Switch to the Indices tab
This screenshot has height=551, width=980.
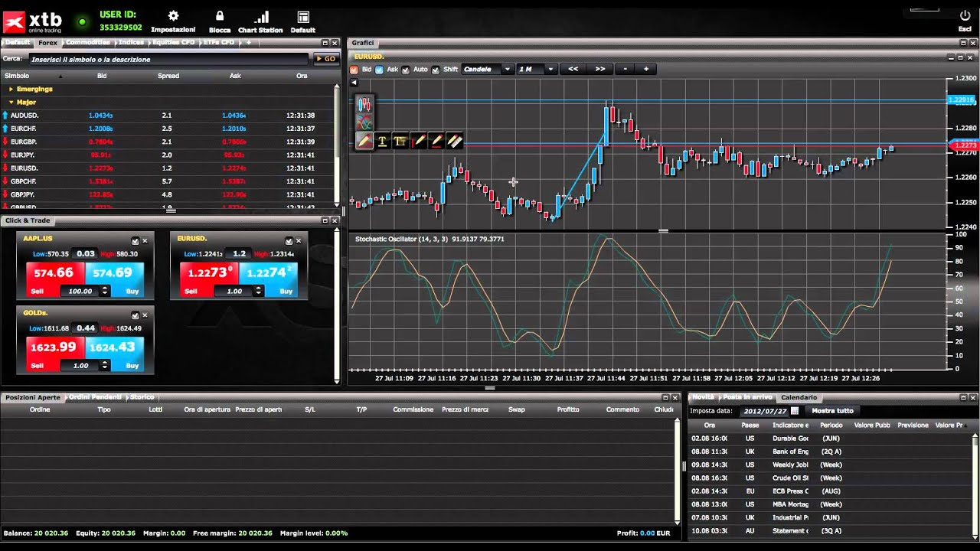(x=132, y=43)
